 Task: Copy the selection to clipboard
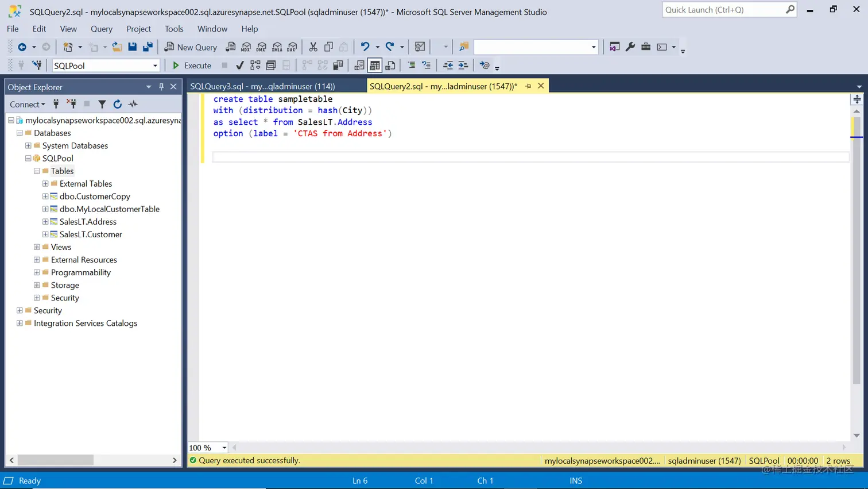point(328,47)
